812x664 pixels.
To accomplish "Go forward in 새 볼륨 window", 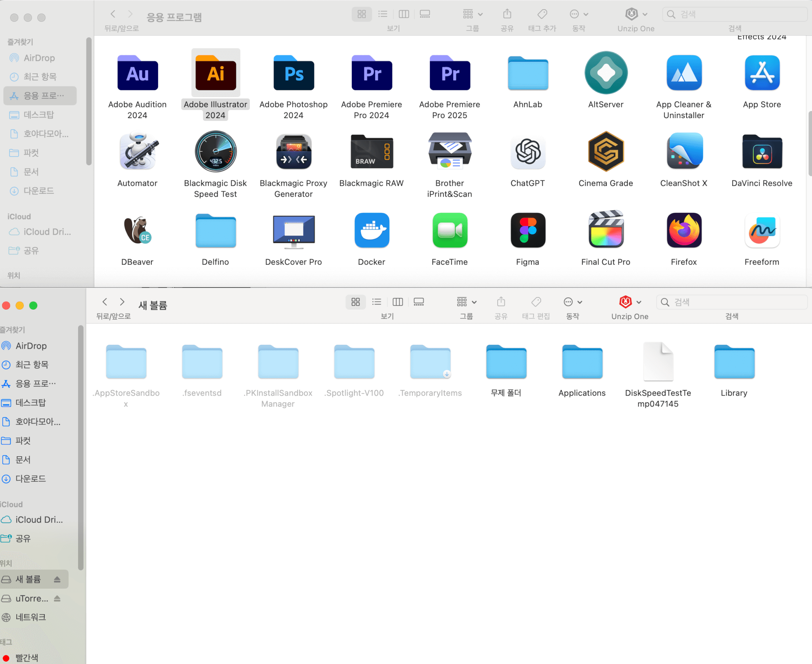I will tap(122, 302).
